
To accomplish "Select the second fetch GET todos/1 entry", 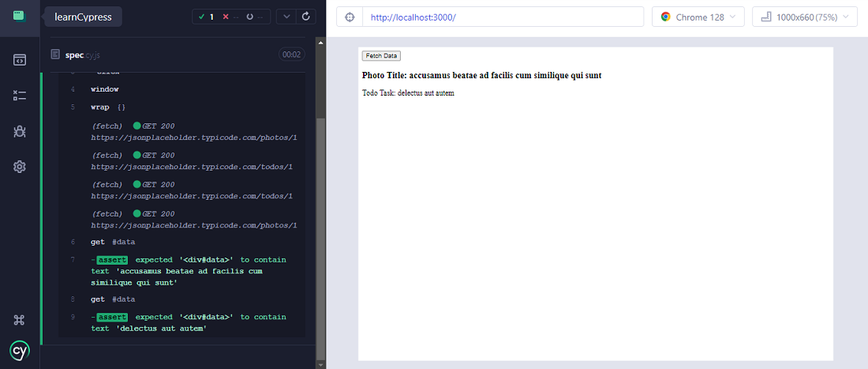I will (x=181, y=190).
